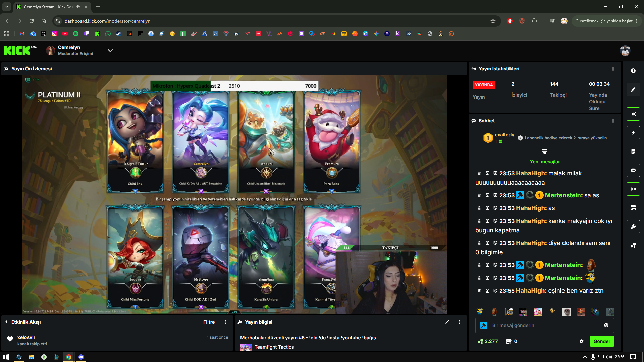Open the WhatsApp bookmark

click(x=108, y=34)
